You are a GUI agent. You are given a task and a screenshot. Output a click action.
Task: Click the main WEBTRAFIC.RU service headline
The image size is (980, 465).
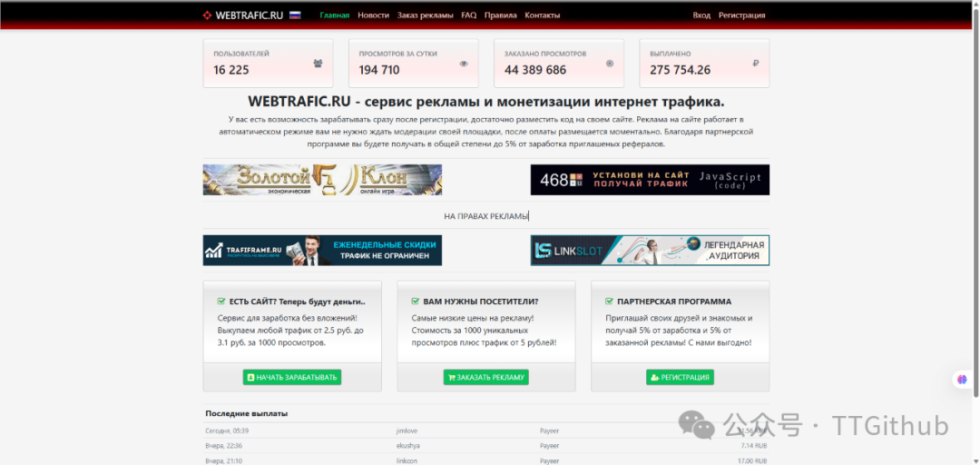486,102
